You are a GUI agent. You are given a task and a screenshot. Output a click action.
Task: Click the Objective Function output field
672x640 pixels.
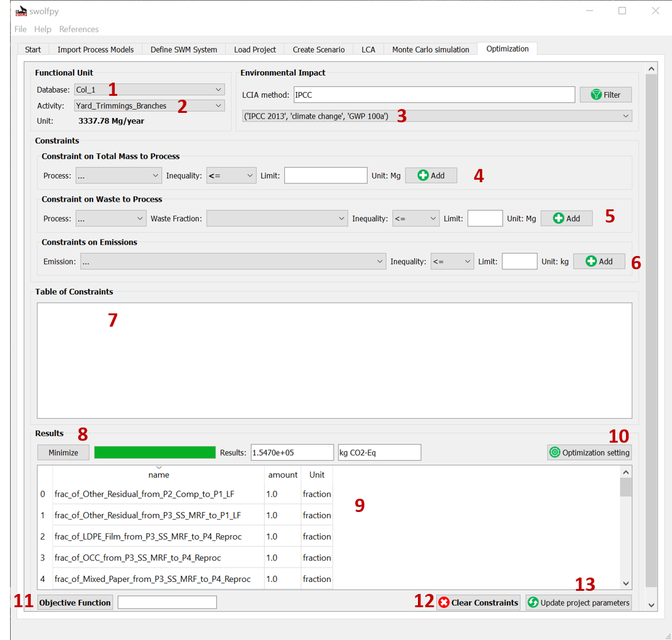pos(167,603)
